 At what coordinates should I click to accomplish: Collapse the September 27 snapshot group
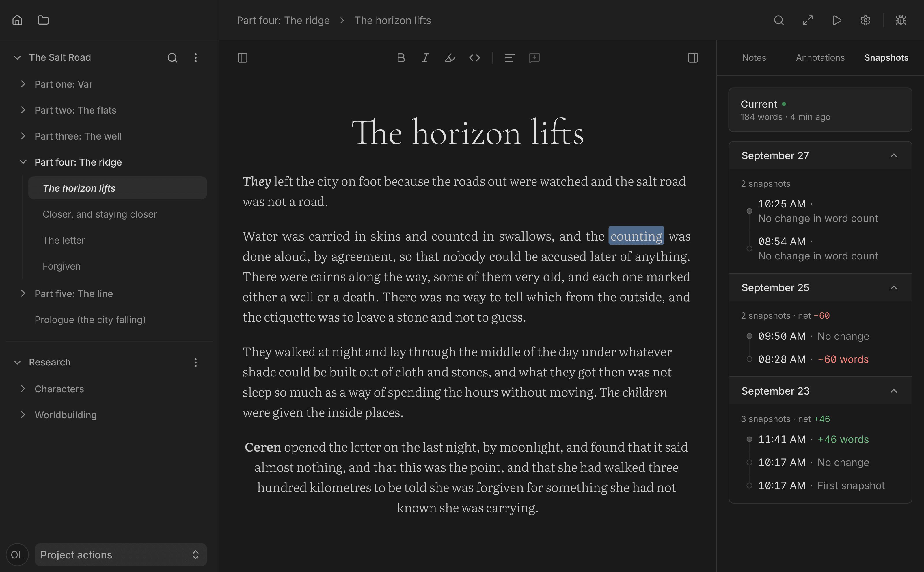pyautogui.click(x=893, y=155)
